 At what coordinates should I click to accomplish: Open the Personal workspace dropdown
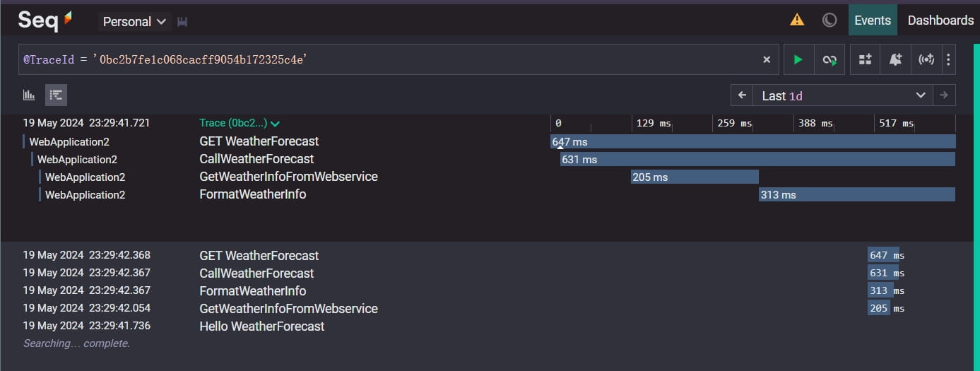[x=134, y=22]
